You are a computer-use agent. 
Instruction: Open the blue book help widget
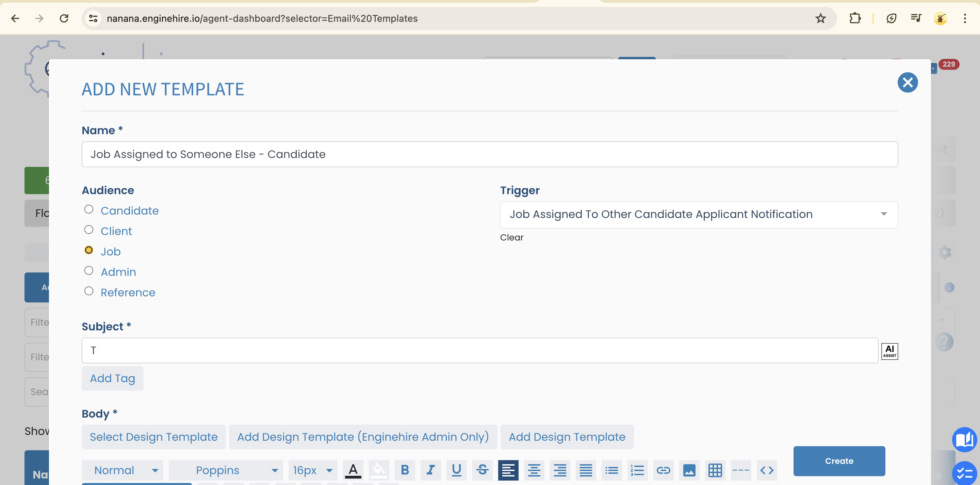point(964,440)
